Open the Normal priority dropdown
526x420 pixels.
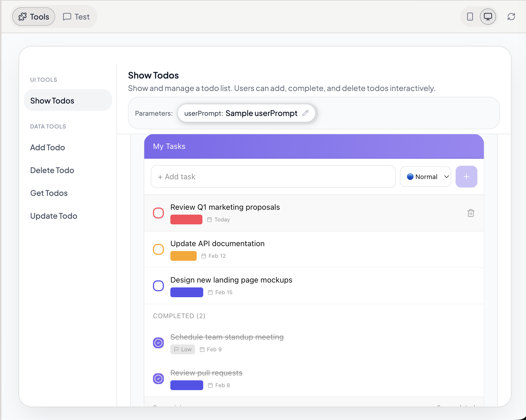425,177
